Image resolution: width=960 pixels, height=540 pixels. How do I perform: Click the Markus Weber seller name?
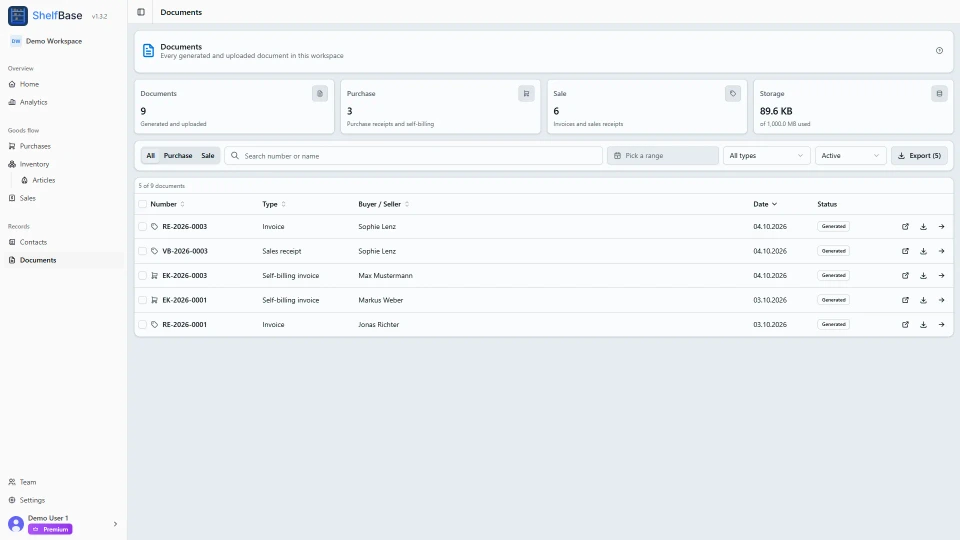[x=381, y=300]
